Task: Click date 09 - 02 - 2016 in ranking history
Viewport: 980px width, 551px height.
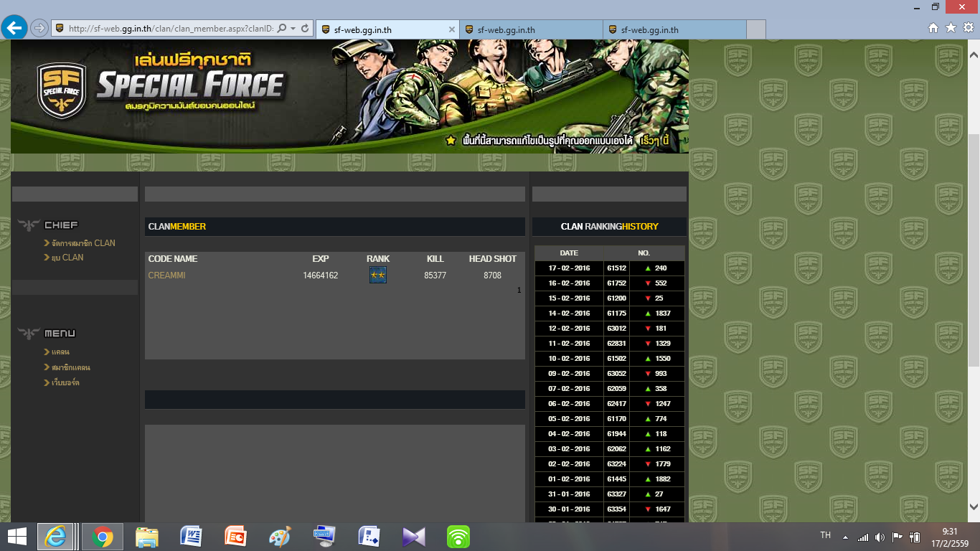Action: point(569,374)
